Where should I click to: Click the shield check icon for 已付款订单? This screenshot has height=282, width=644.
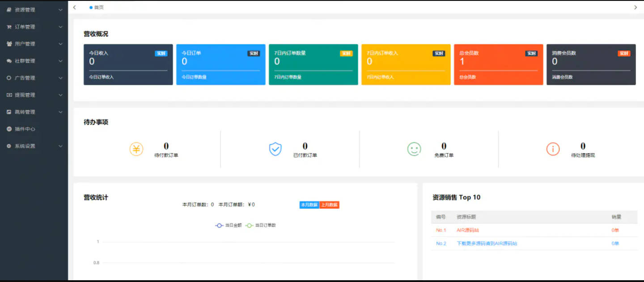[x=275, y=149]
